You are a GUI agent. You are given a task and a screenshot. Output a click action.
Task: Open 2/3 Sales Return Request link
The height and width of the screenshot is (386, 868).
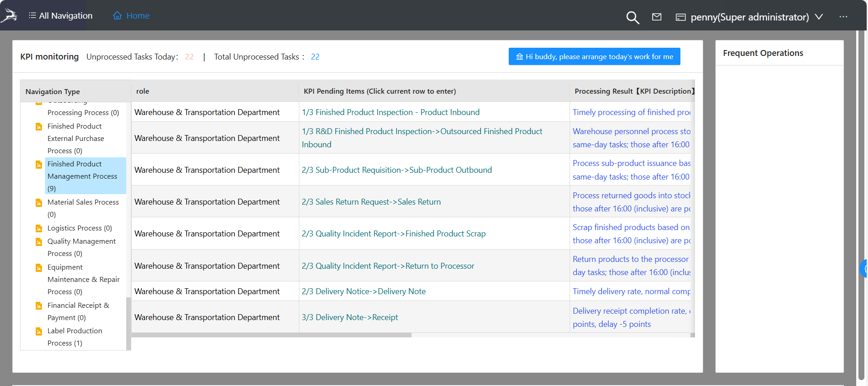click(x=371, y=202)
